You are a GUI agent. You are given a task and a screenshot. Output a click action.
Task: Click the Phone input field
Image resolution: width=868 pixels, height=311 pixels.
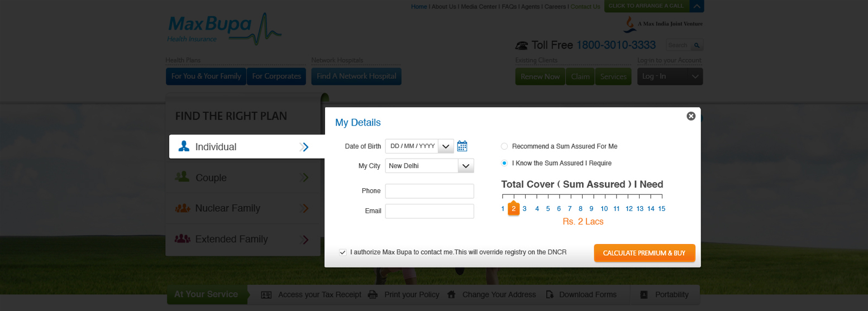click(x=430, y=191)
